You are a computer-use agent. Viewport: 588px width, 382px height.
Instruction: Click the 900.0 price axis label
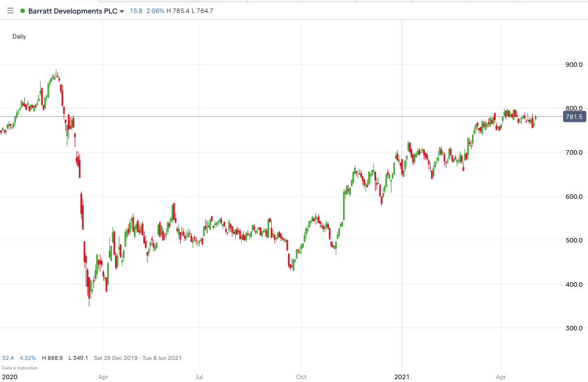click(x=573, y=65)
